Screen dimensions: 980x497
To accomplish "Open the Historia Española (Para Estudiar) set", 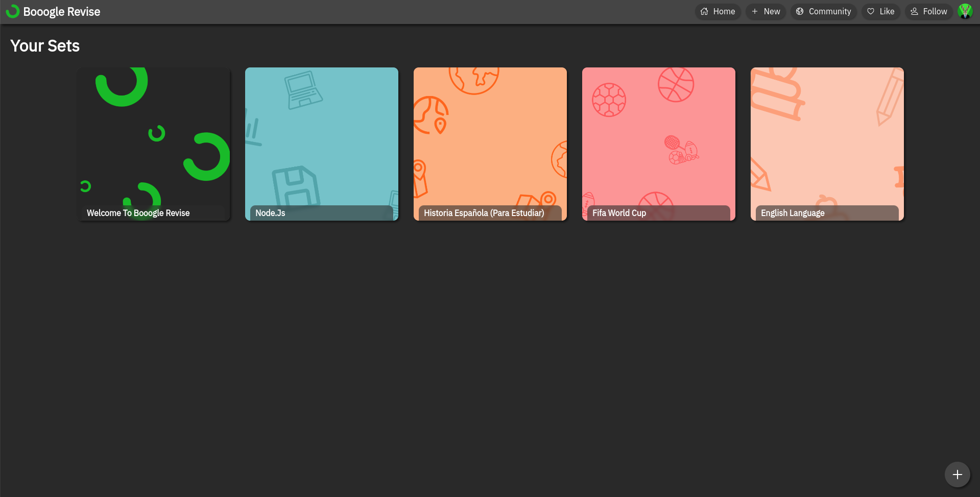I will pos(490,144).
